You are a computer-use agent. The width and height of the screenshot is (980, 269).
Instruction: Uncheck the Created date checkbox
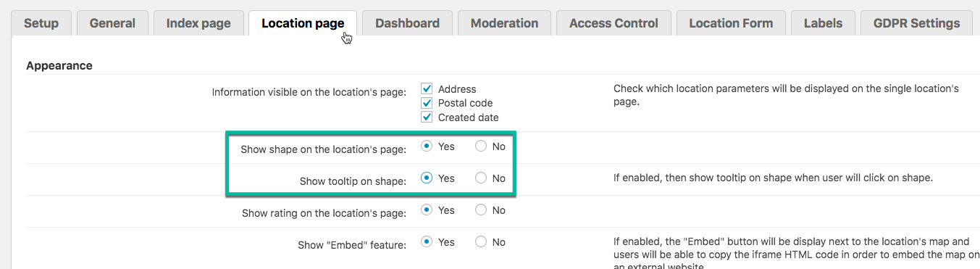tap(427, 117)
